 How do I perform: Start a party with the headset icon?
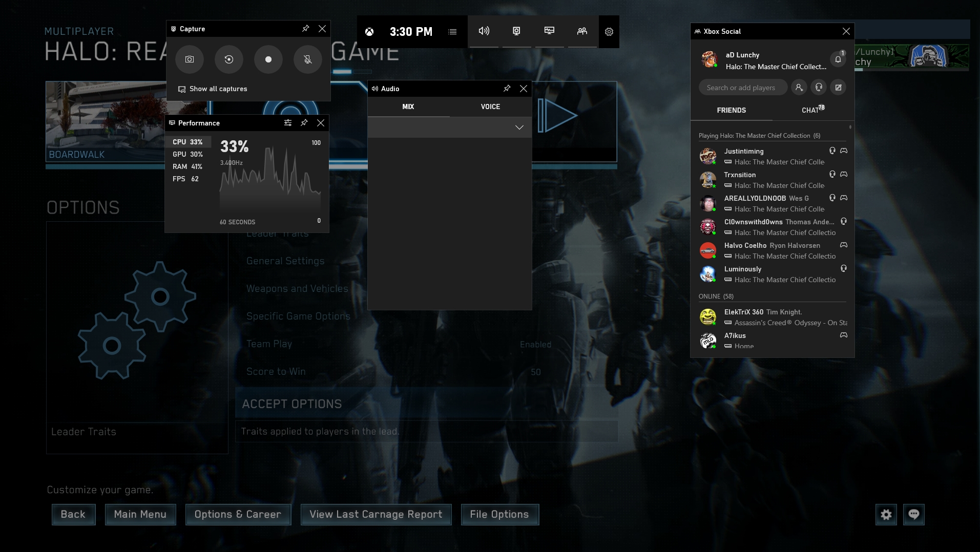[819, 88]
